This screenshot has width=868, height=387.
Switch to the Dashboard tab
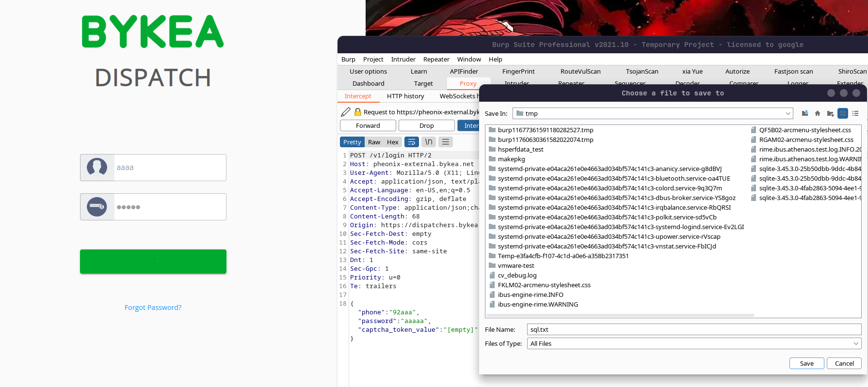(369, 83)
